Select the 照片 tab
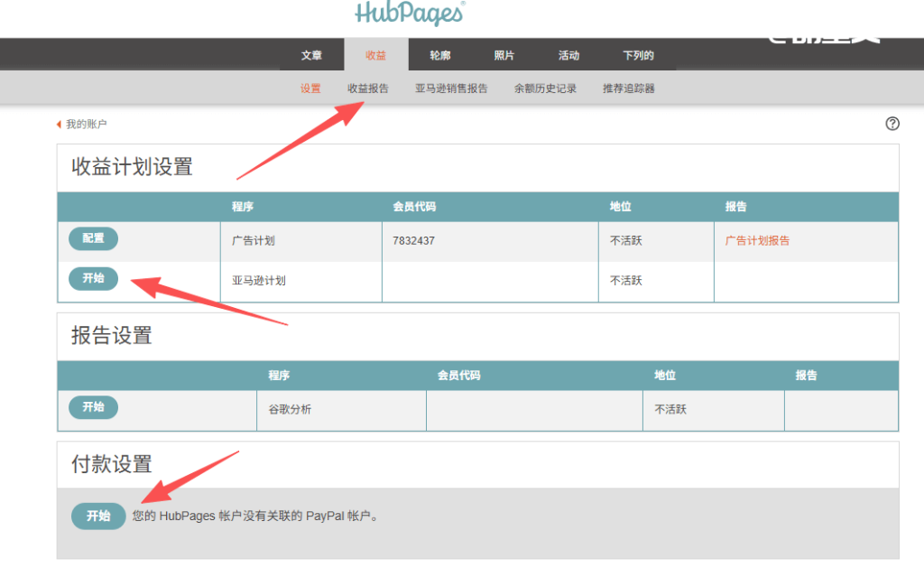The image size is (924, 568). click(x=504, y=54)
